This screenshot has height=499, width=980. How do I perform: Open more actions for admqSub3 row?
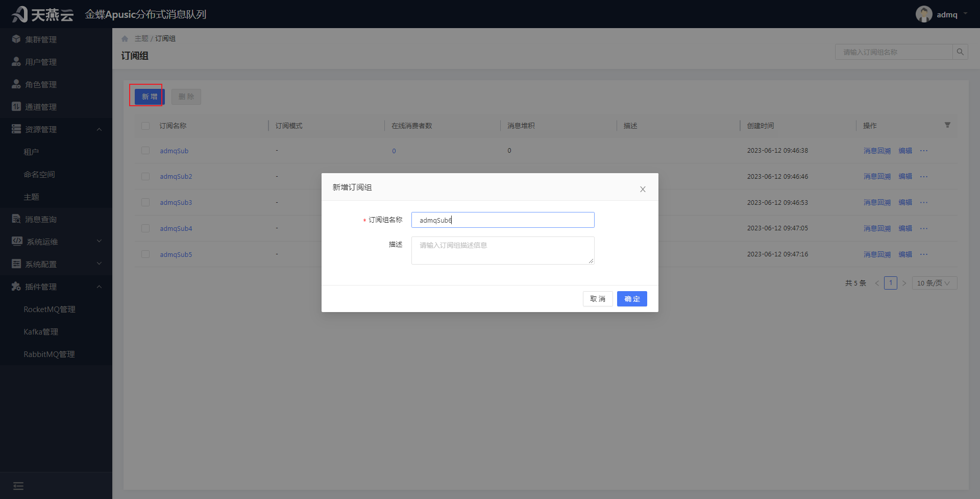pos(924,202)
